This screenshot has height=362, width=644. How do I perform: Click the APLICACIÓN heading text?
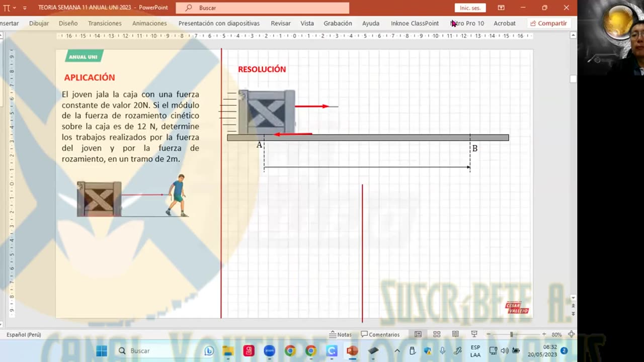tap(90, 77)
